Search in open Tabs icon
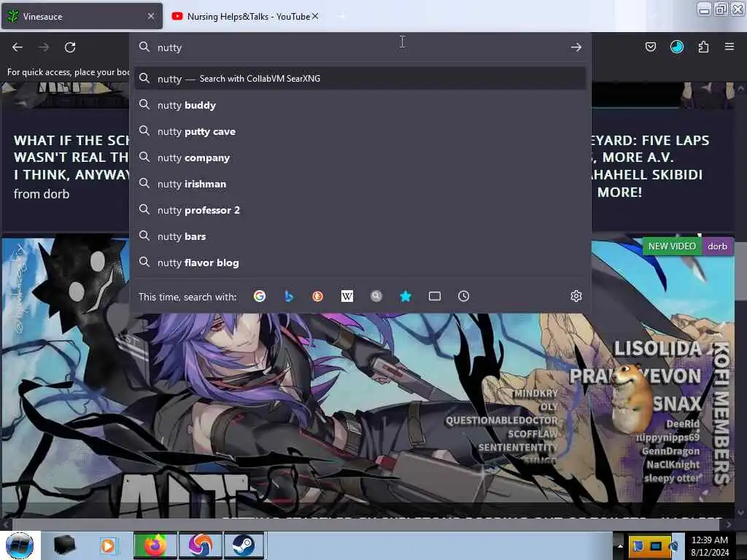Image resolution: width=747 pixels, height=560 pixels. click(435, 296)
